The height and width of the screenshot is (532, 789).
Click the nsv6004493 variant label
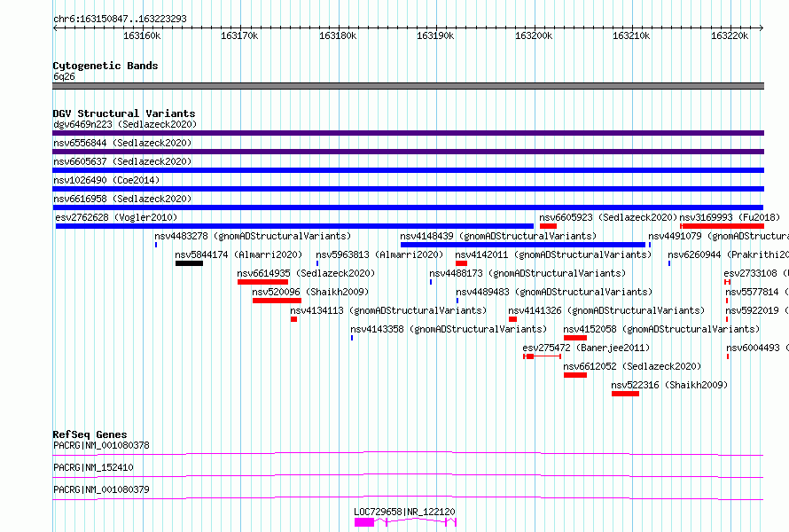click(x=757, y=348)
